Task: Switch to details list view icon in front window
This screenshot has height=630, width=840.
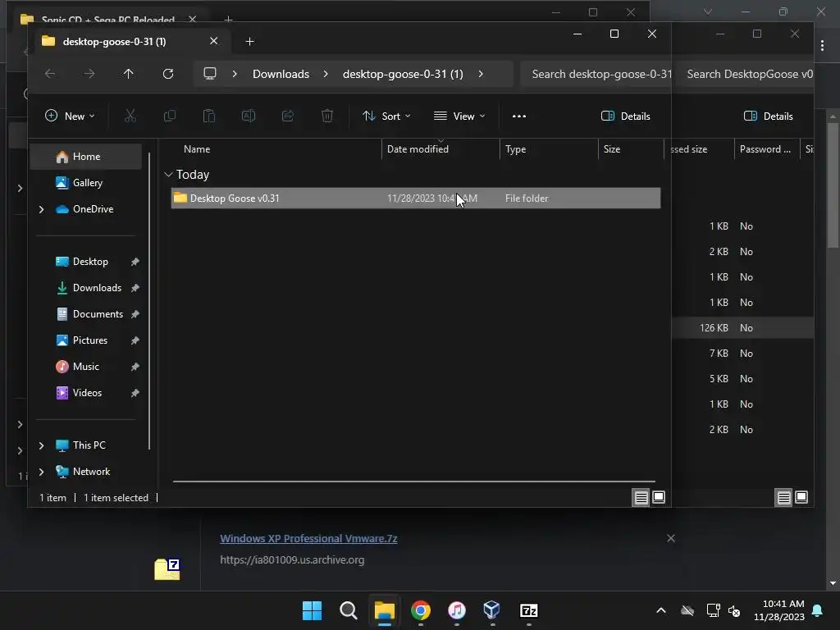Action: tap(641, 498)
